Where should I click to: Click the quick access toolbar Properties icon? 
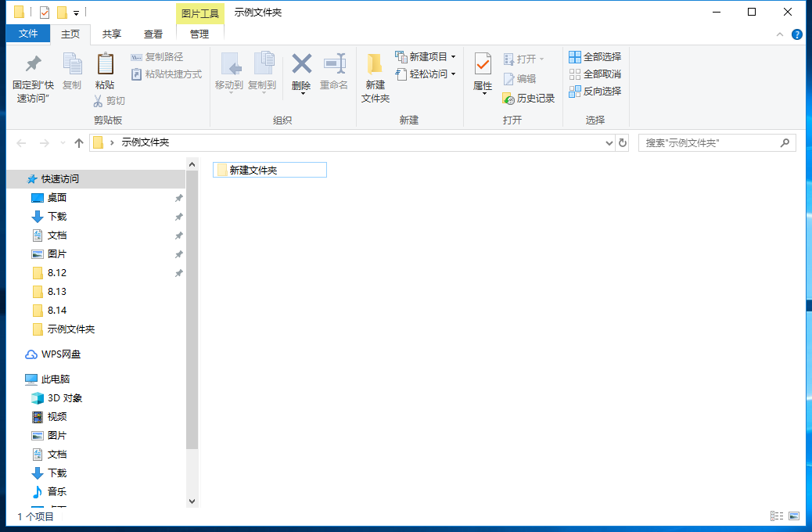(45, 12)
